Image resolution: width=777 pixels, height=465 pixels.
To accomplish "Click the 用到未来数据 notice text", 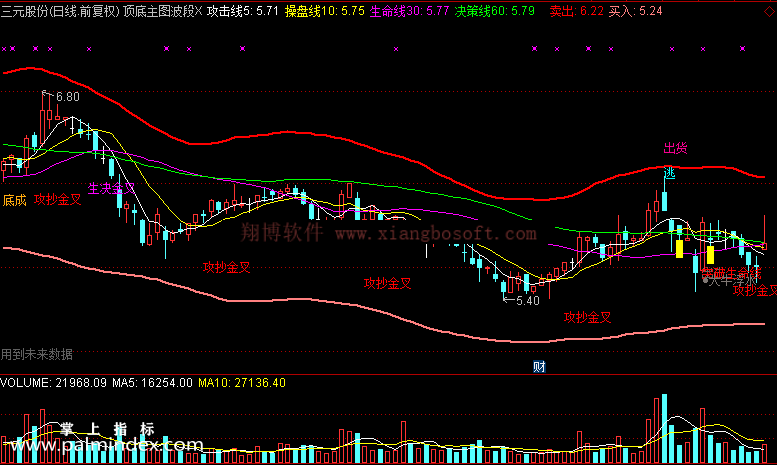I will click(x=37, y=354).
